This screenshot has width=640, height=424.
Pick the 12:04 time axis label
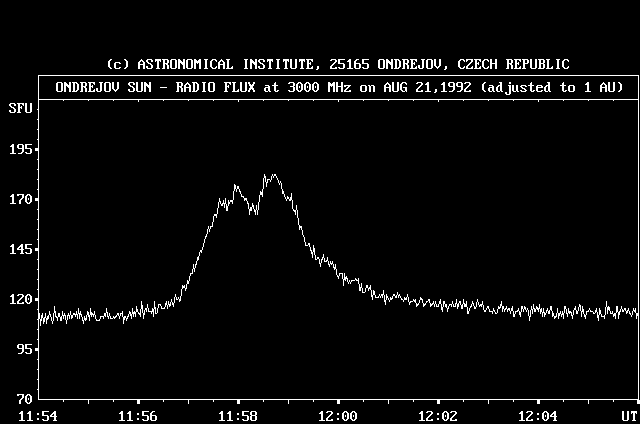click(x=537, y=414)
